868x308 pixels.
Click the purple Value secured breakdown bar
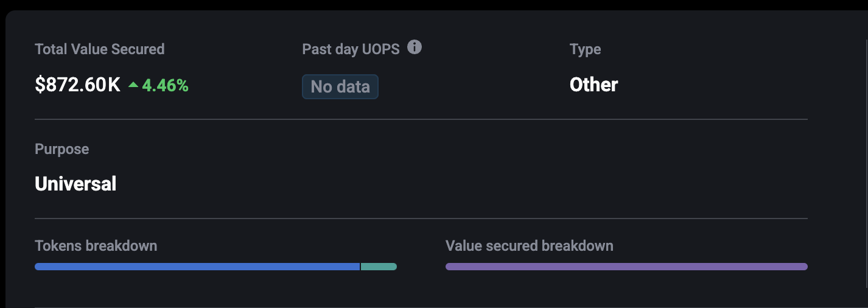[x=626, y=267]
